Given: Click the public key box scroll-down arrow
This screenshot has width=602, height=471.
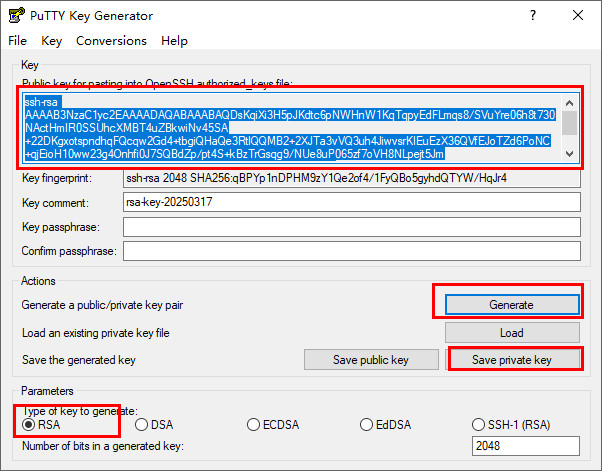Looking at the screenshot, I should 570,154.
